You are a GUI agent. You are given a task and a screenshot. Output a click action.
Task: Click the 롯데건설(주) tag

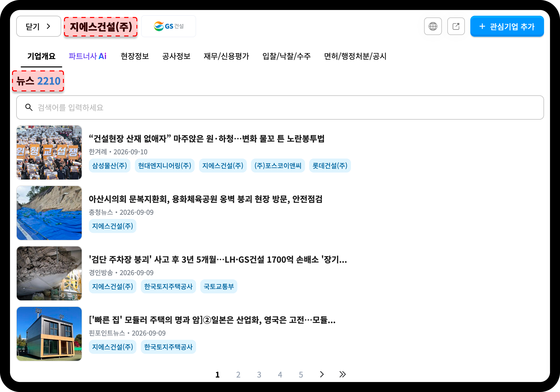(330, 165)
